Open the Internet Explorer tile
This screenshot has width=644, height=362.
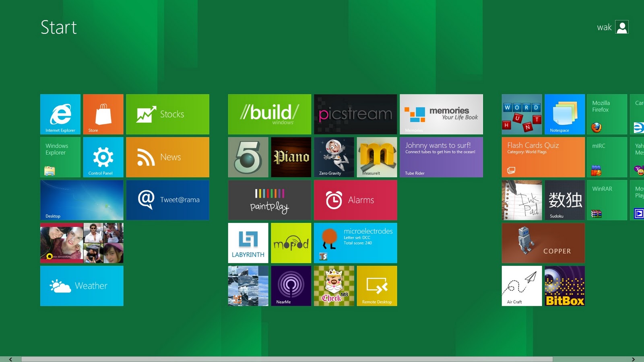pyautogui.click(x=60, y=114)
